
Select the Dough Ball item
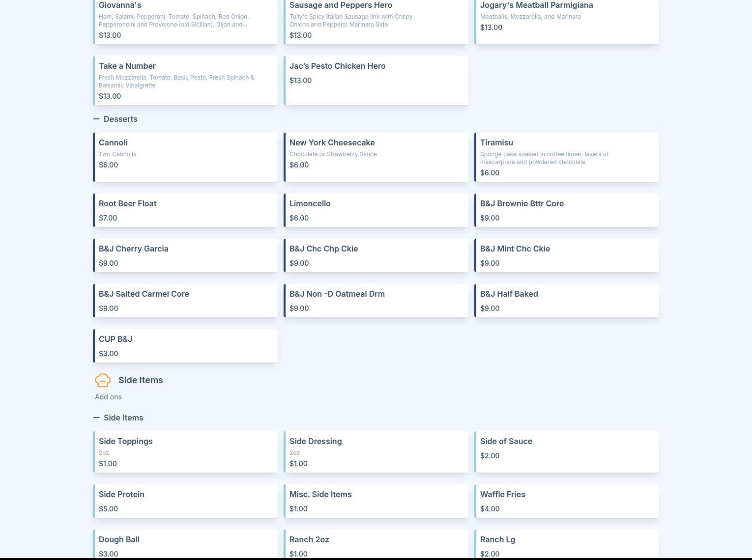(185, 544)
